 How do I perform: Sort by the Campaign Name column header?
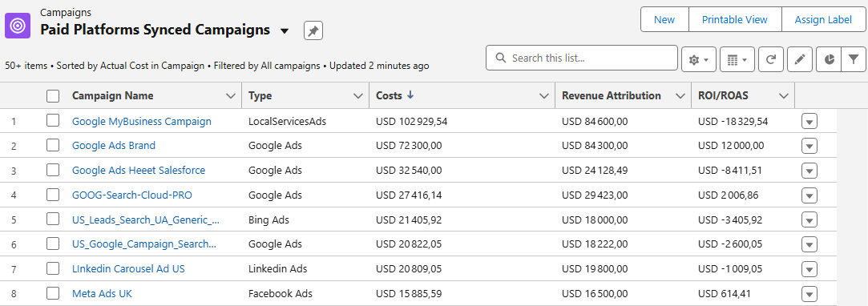point(113,96)
